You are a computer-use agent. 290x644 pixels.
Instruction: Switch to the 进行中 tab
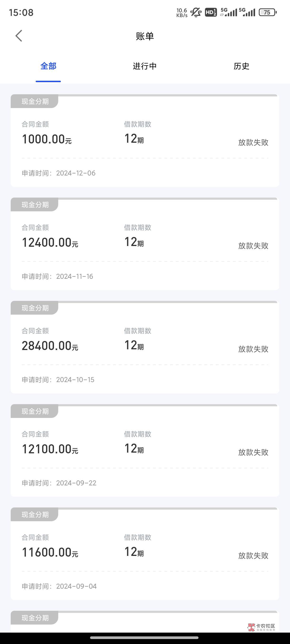pyautogui.click(x=145, y=66)
